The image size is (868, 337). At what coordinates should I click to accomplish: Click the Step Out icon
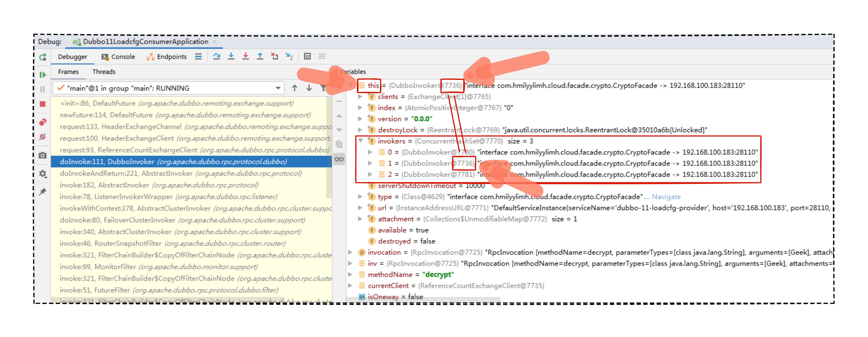tap(260, 56)
